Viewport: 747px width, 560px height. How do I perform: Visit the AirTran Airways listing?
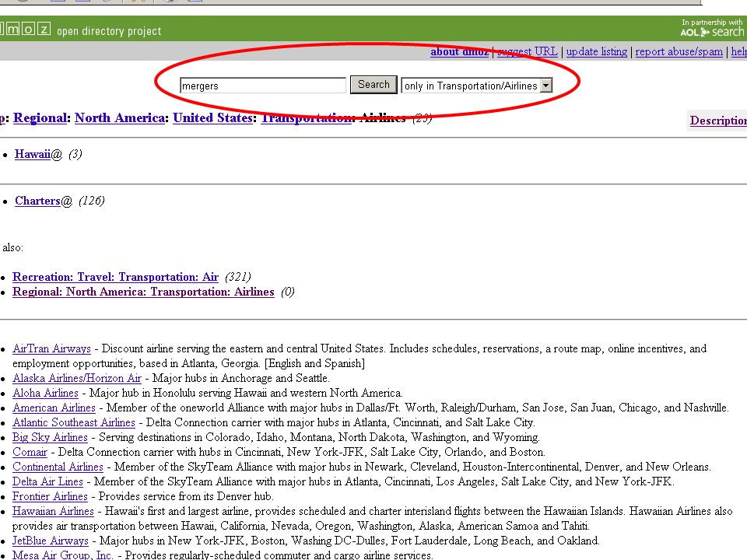(x=51, y=348)
